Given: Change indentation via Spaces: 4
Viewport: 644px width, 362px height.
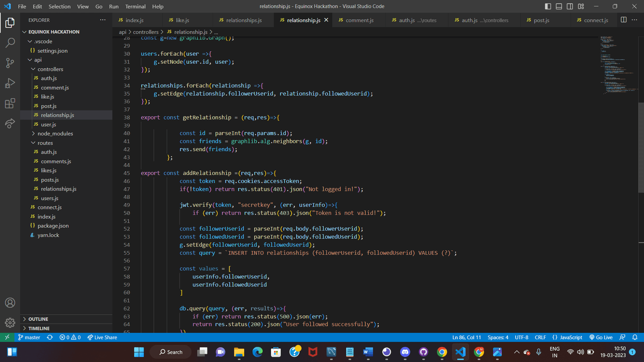Looking at the screenshot, I should pyautogui.click(x=498, y=337).
